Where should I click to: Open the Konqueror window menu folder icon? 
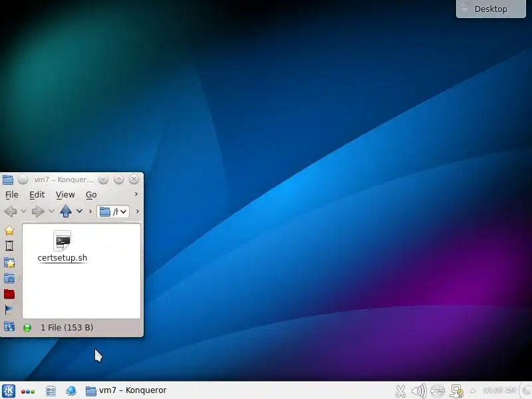coord(7,180)
